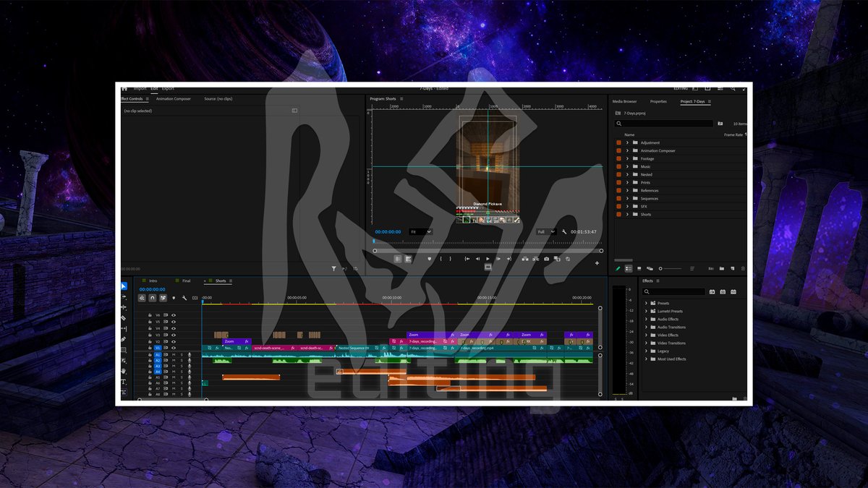Create new item in Project panel
This screenshot has width=868, height=488.
tap(732, 268)
